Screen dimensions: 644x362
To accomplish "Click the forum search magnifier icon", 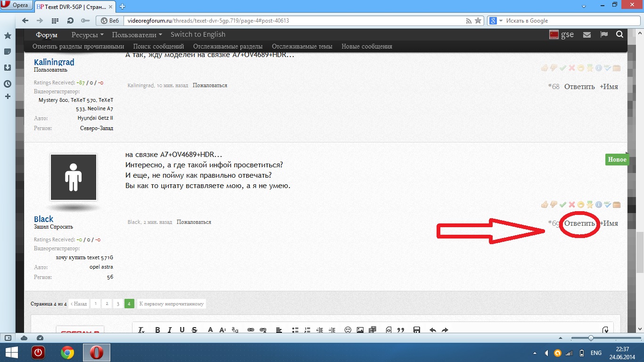I will 619,34.
